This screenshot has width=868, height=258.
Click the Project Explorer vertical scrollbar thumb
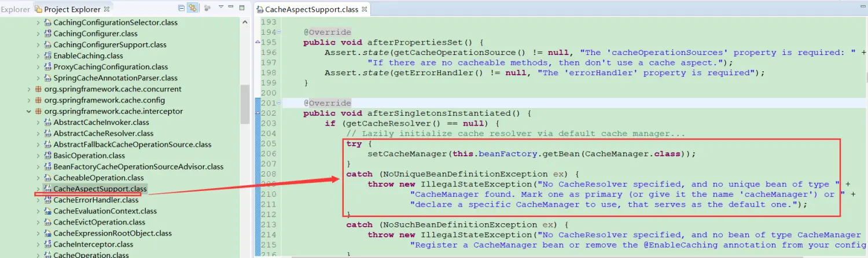[245, 104]
